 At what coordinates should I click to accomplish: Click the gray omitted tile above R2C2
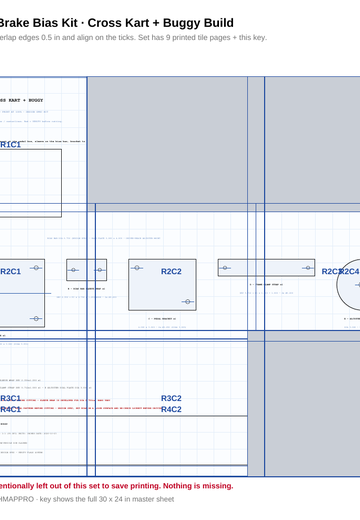coord(167,140)
